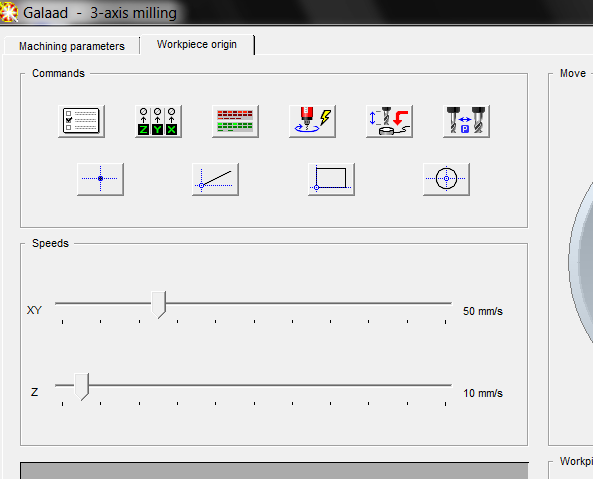Open the red and green input/output status icon
Image resolution: width=593 pixels, height=479 pixels.
point(235,121)
